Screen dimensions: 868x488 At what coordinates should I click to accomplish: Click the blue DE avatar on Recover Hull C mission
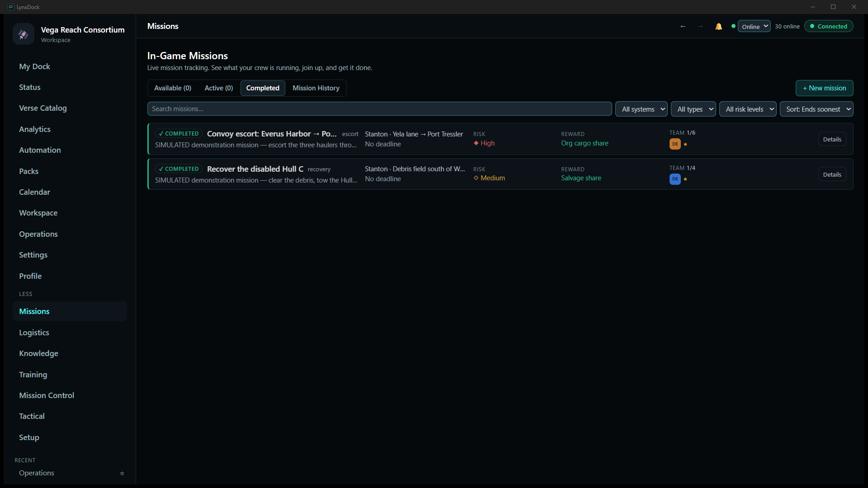pyautogui.click(x=675, y=179)
